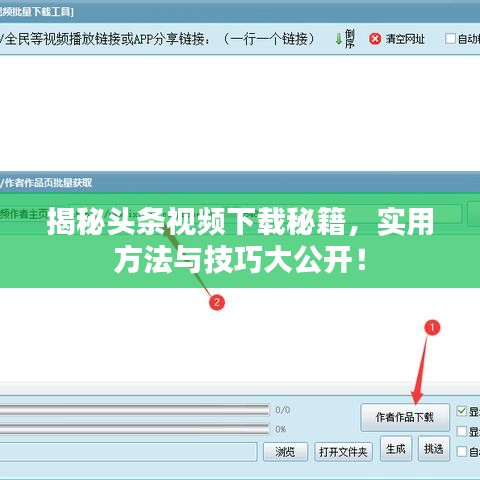Click the red X 清空网址 icon
The height and width of the screenshot is (480, 480).
tap(375, 39)
